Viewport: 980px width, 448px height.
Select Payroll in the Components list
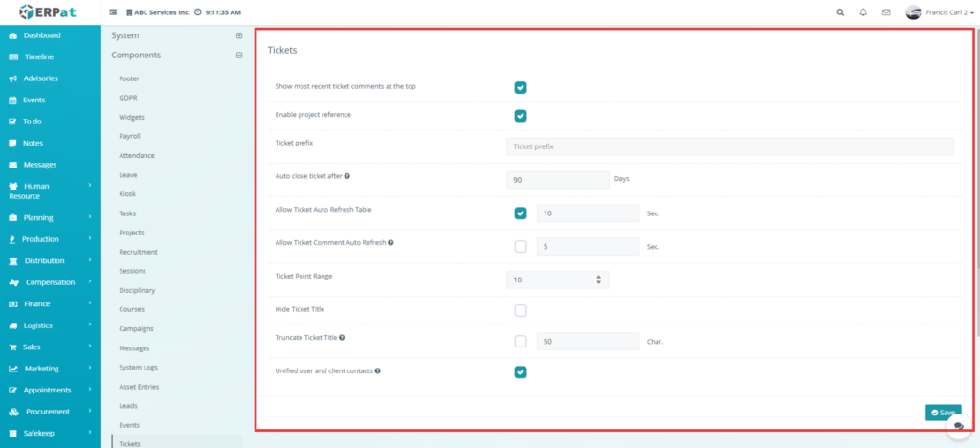point(129,136)
